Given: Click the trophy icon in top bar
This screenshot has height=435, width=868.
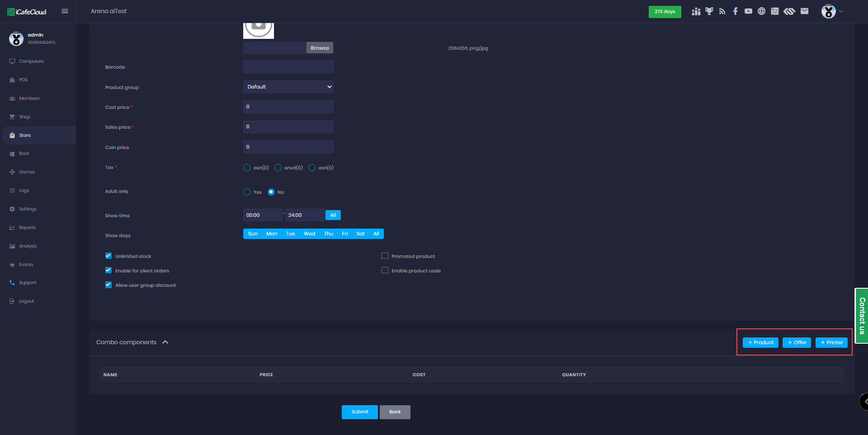Looking at the screenshot, I should 709,11.
